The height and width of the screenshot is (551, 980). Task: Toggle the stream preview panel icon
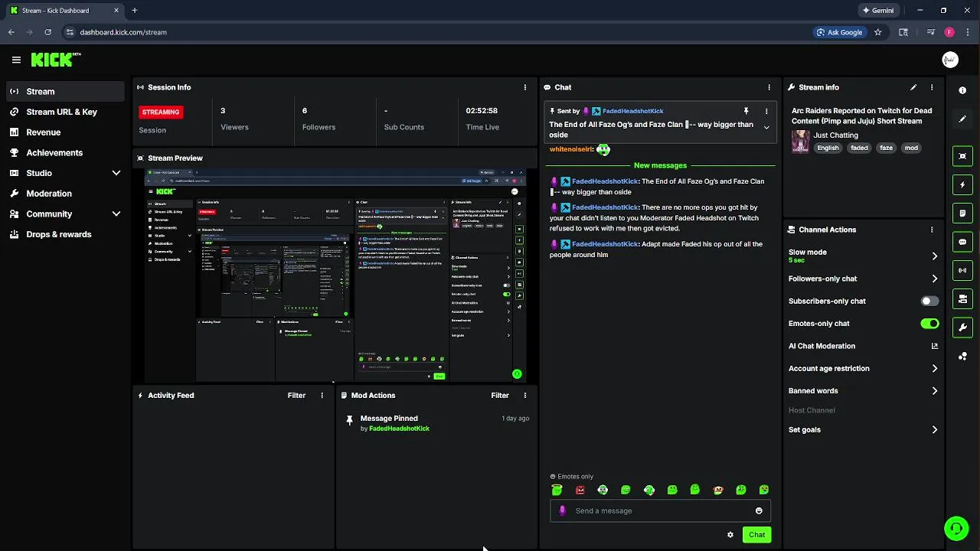pyautogui.click(x=962, y=156)
